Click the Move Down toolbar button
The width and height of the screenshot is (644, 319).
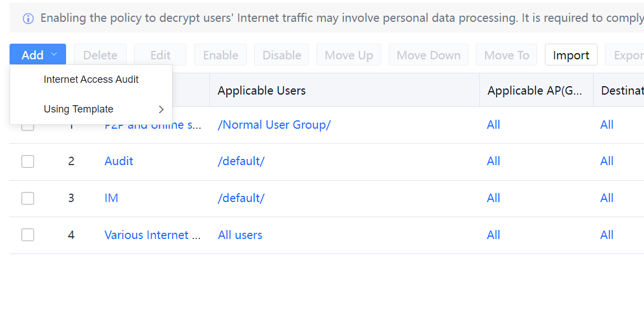[x=428, y=55]
